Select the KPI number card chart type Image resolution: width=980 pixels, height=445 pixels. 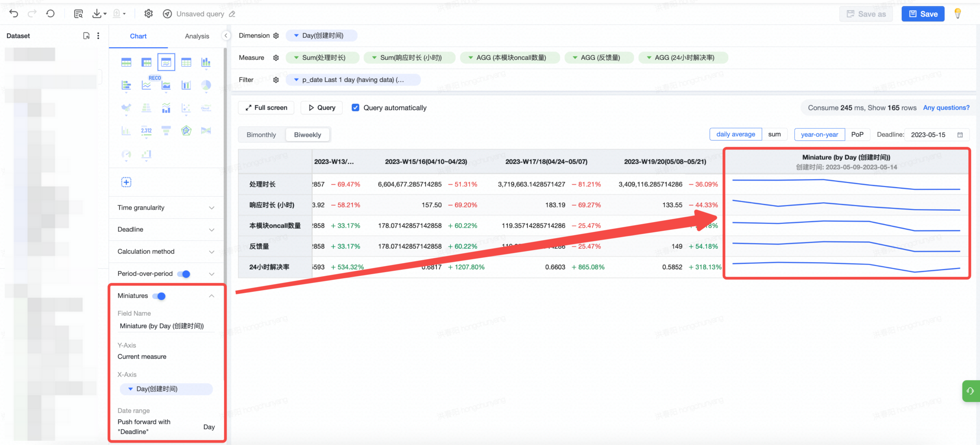[146, 131]
